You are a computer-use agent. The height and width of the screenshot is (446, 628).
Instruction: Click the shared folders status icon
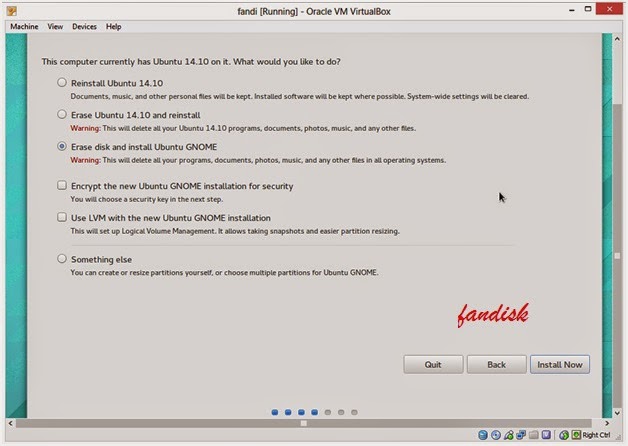tap(534, 435)
